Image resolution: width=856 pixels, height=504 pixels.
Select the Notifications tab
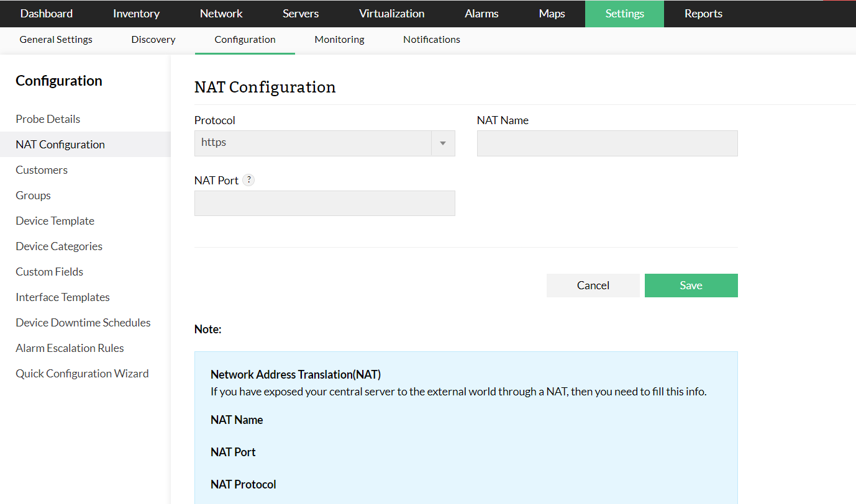point(432,40)
